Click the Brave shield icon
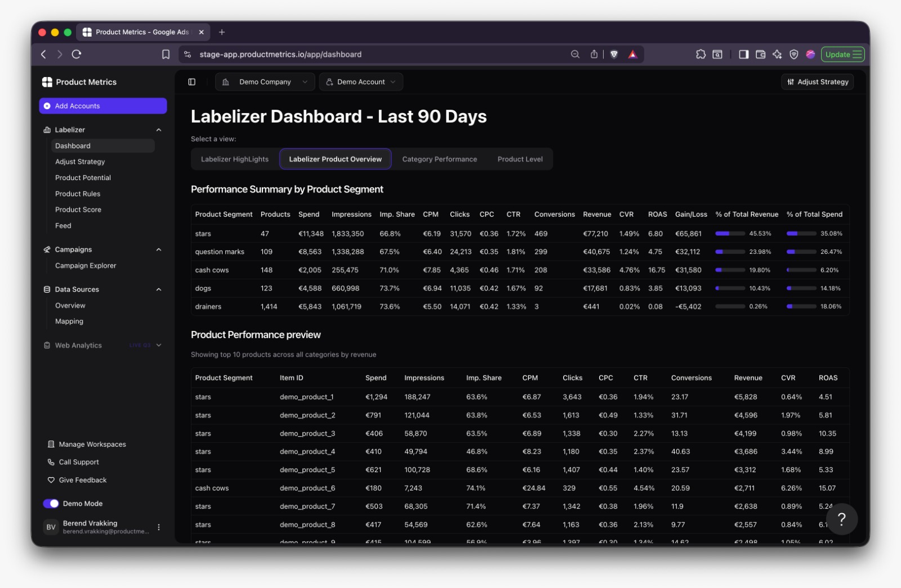The height and width of the screenshot is (588, 901). (614, 55)
